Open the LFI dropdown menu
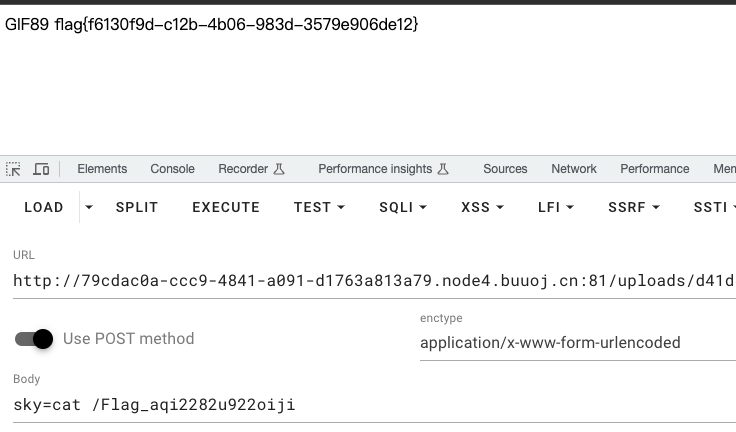Screen dimensions: 736x432 tap(556, 207)
